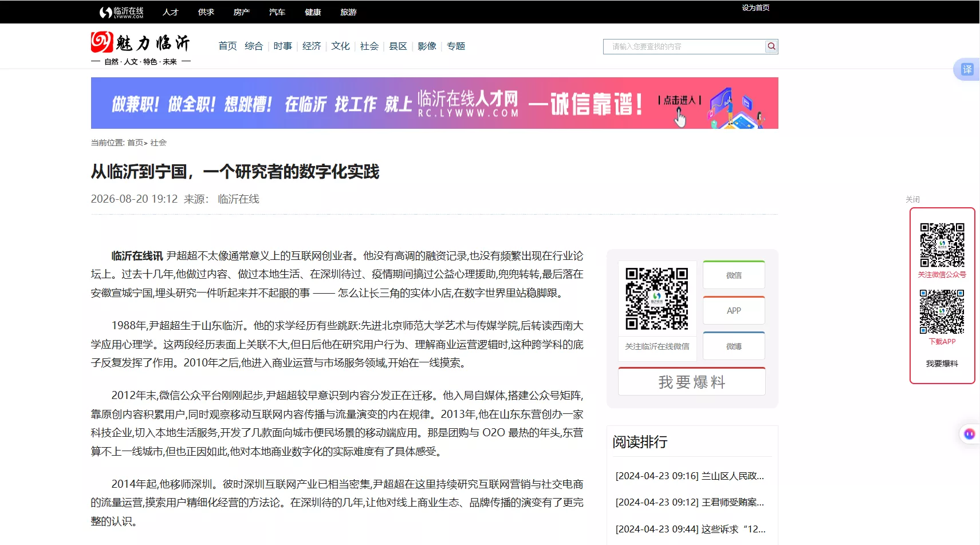Screen dimensions: 980x545
Task: Click the 临沂在线 source name
Action: [x=238, y=199]
